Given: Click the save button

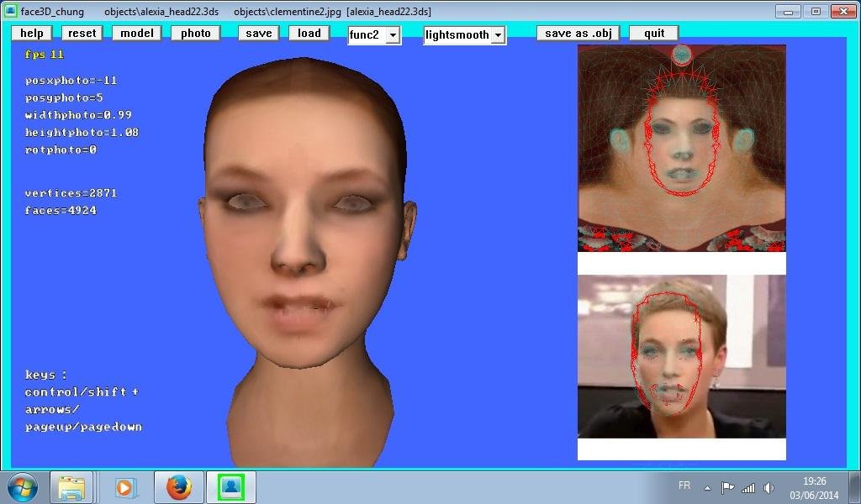Looking at the screenshot, I should pyautogui.click(x=258, y=33).
